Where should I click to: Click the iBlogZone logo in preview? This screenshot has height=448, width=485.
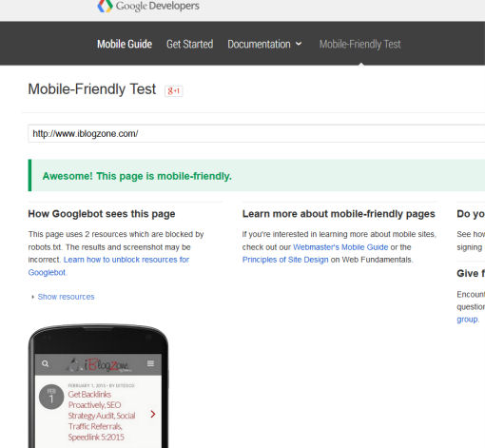(x=98, y=364)
